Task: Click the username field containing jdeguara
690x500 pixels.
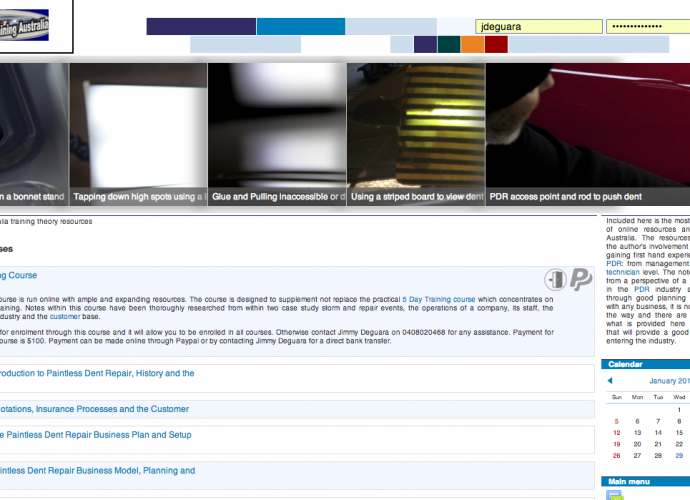Action: 539,26
